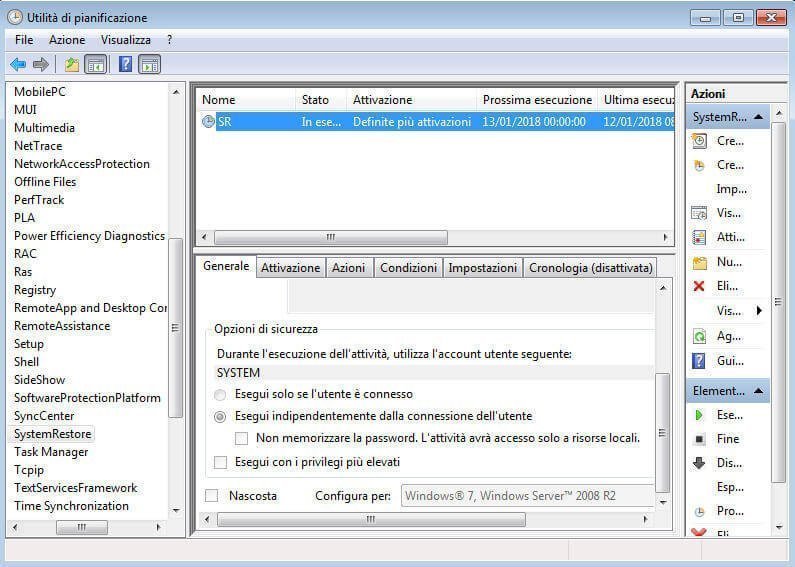The width and height of the screenshot is (795, 567).
Task: Click task list scroll right arrow
Action: [x=665, y=237]
